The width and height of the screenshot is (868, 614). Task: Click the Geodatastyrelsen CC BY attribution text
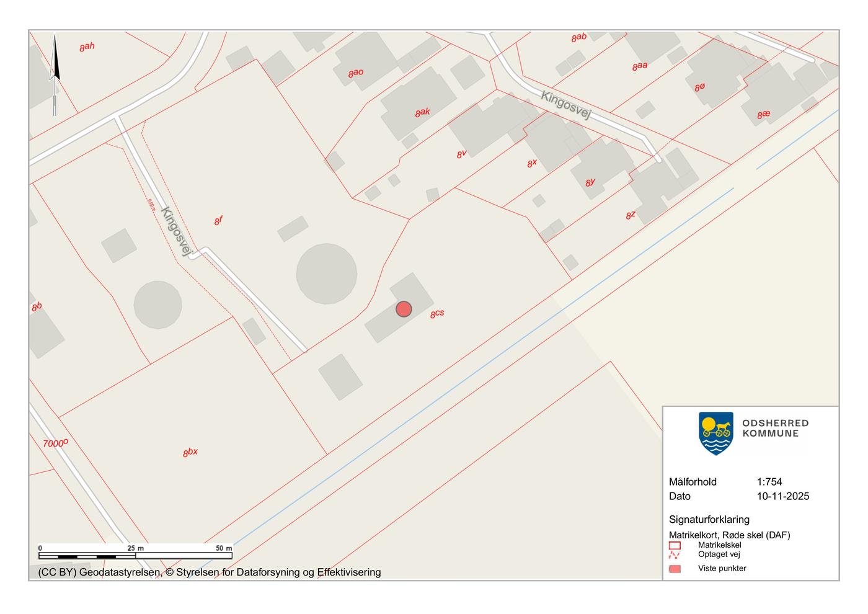click(x=210, y=572)
